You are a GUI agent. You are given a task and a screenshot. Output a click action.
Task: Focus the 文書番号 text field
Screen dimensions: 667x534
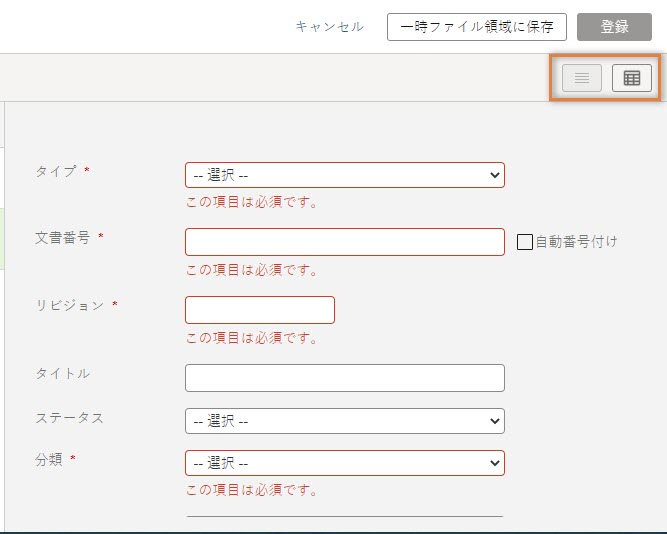[x=344, y=242]
